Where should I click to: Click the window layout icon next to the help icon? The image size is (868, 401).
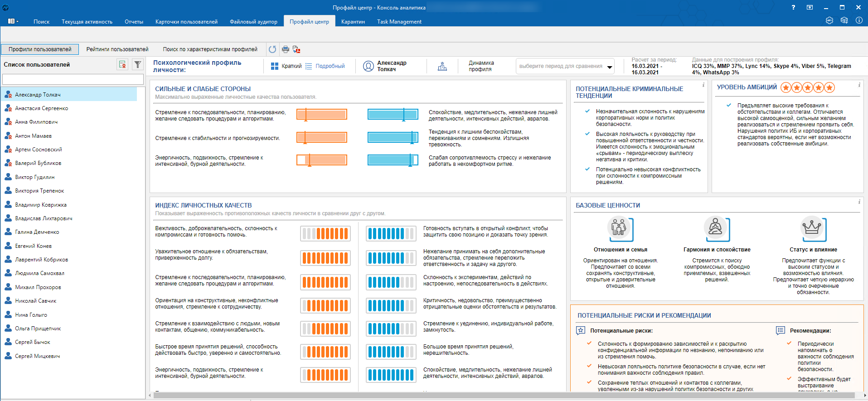(x=810, y=7)
